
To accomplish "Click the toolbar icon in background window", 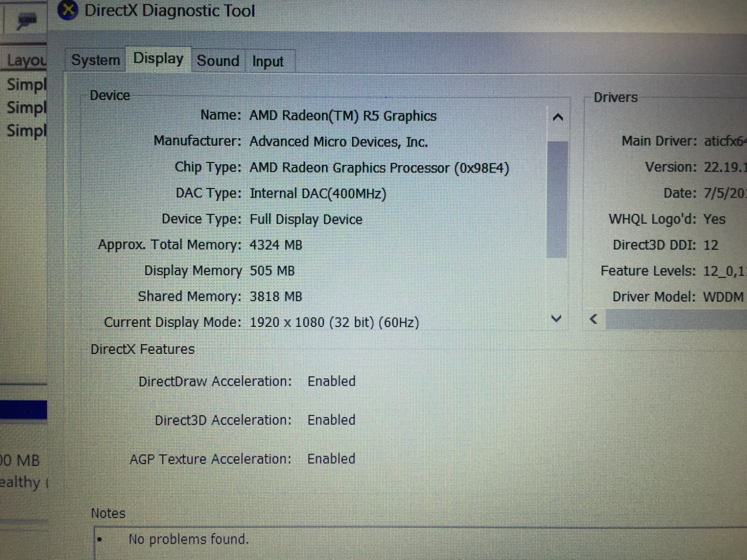I will tap(27, 21).
